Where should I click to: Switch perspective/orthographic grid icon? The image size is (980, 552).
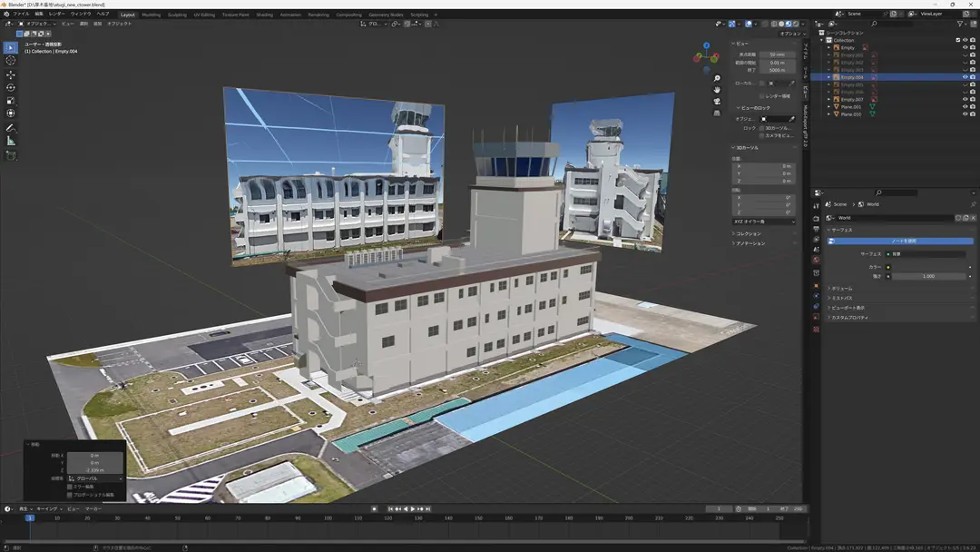717,113
